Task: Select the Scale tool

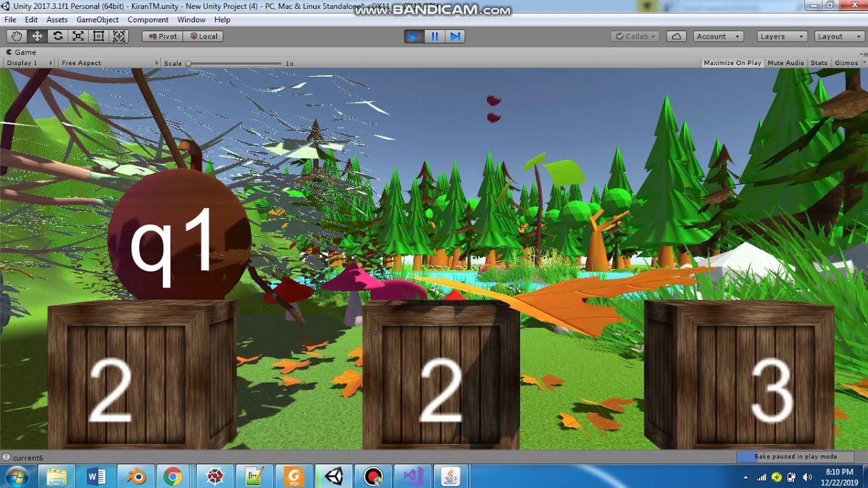Action: 78,36
